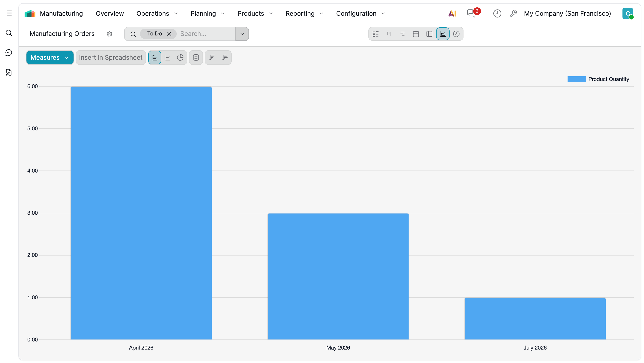The image size is (644, 363).
Task: Click Product Quantity legend color swatch
Action: tap(576, 79)
